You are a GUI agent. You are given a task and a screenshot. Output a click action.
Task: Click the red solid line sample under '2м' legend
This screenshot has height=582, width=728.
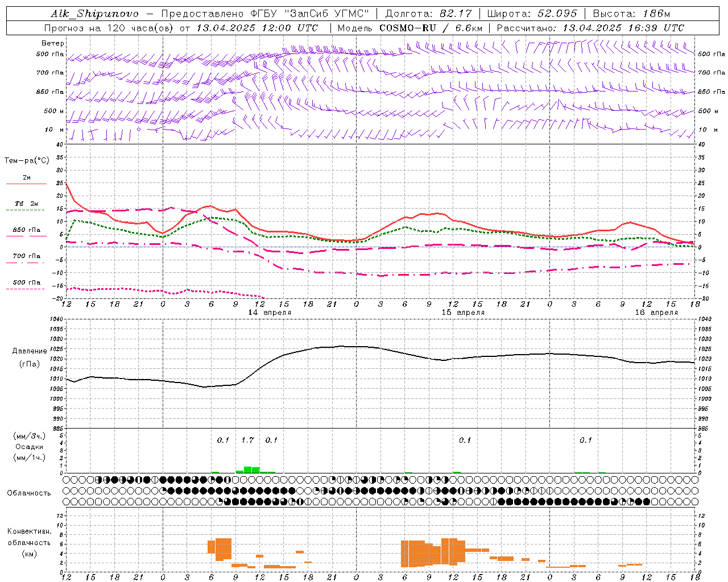(x=26, y=184)
